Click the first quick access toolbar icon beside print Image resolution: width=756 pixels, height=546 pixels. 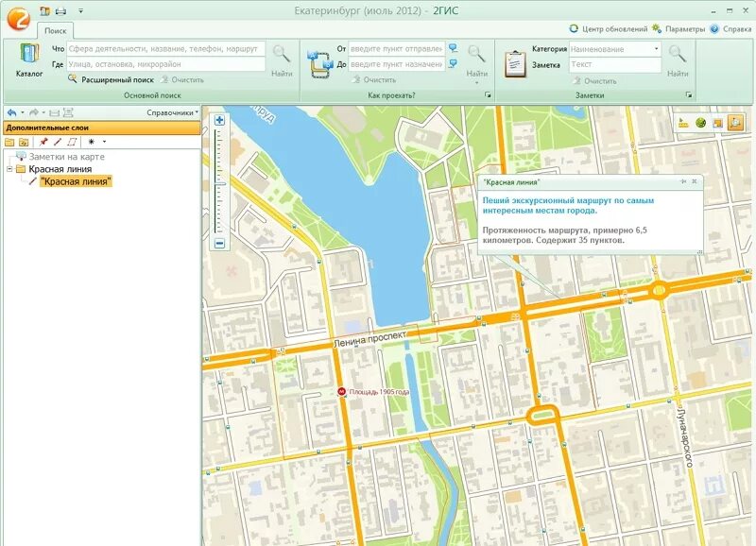(45, 10)
